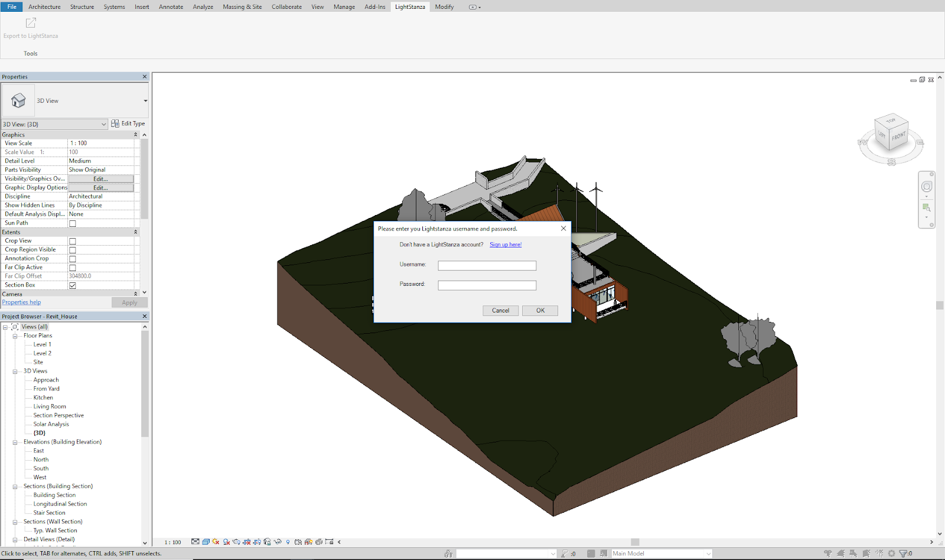Open the 3D View type selector dropdown
The height and width of the screenshot is (560, 945).
coord(145,100)
